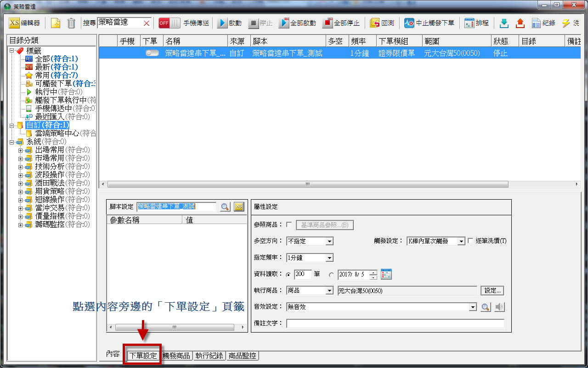
Task: Sort the list by the 狀態 column header
Action: pyautogui.click(x=505, y=41)
